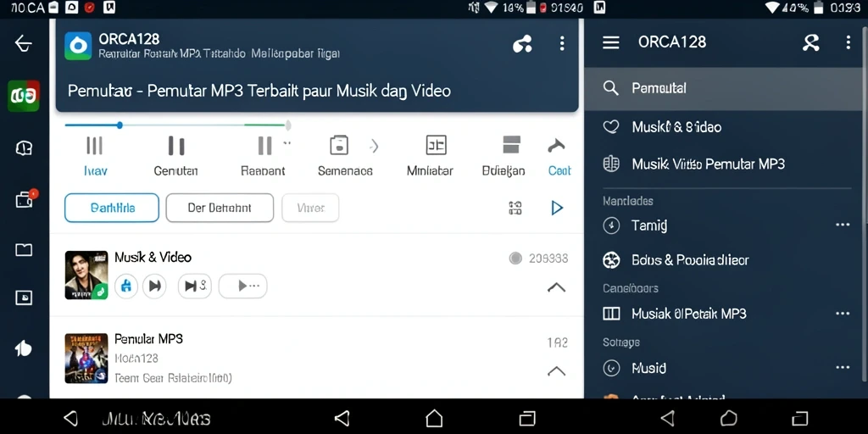Tap back triangle in center nav bar
This screenshot has width=868, height=434.
coord(342,418)
